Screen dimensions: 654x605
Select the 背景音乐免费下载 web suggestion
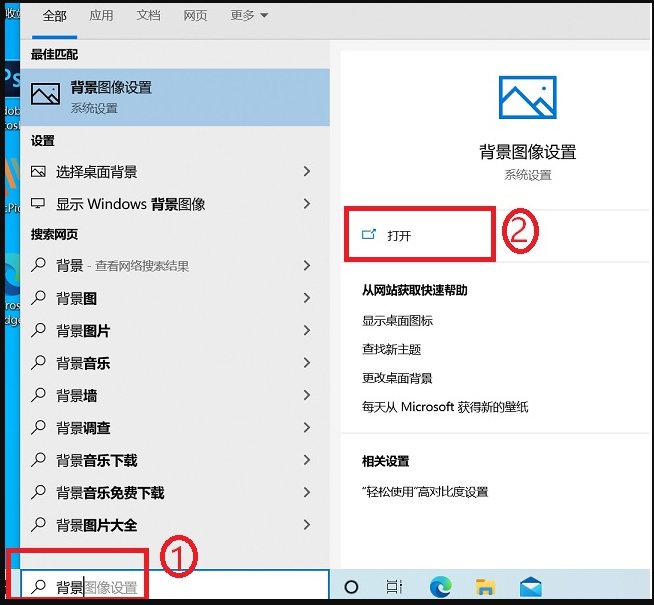(175, 493)
